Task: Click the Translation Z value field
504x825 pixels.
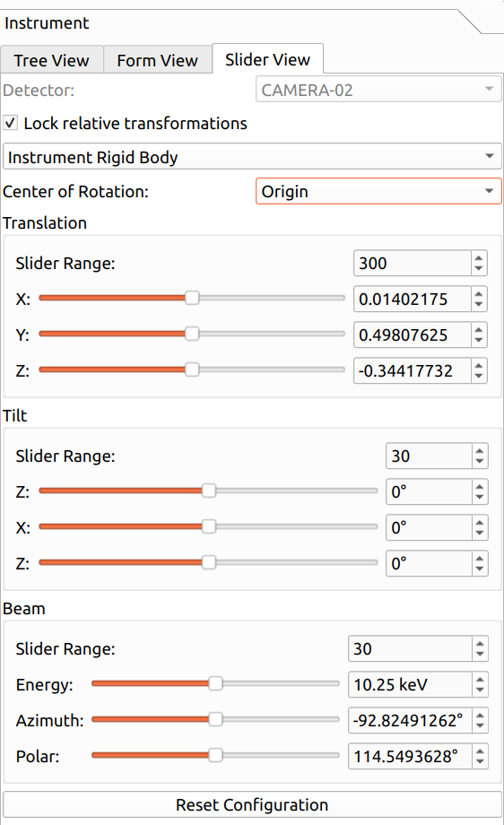Action: [x=412, y=370]
